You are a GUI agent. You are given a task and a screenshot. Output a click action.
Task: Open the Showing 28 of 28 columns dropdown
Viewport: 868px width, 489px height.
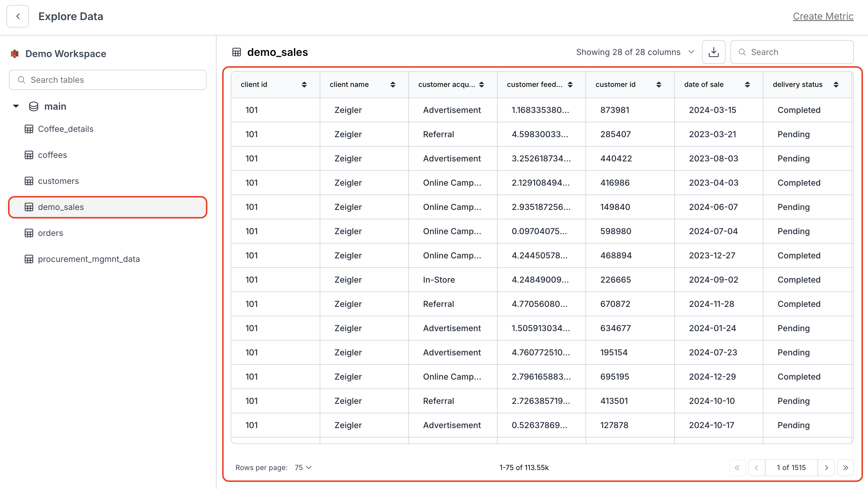coord(635,52)
